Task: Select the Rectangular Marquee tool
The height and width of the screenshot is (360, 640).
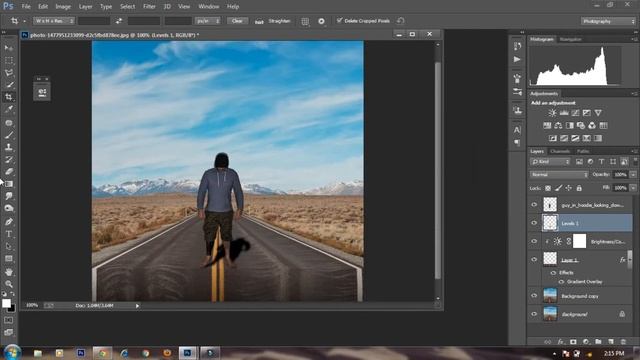Action: (9, 60)
